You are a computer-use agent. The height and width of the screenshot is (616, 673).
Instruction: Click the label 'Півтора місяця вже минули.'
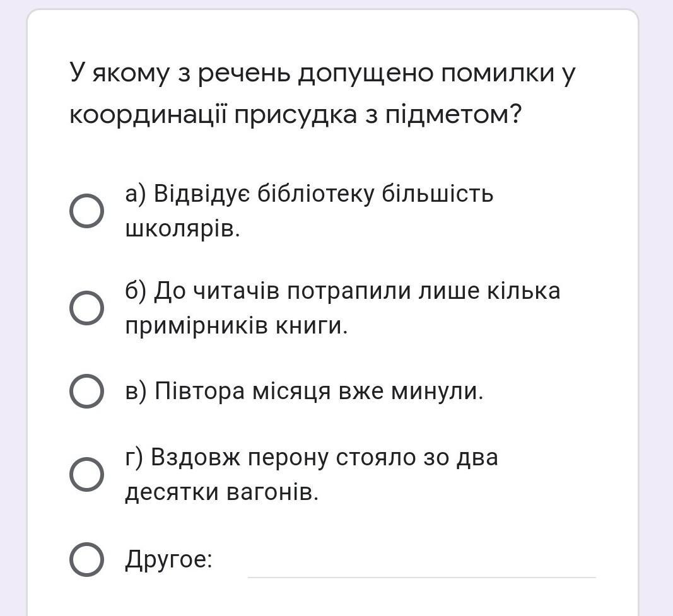coord(319,391)
